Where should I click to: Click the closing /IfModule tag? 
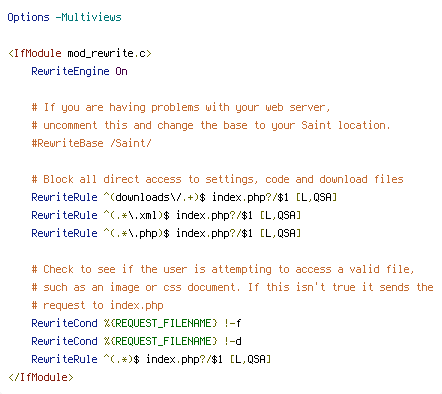click(41, 377)
